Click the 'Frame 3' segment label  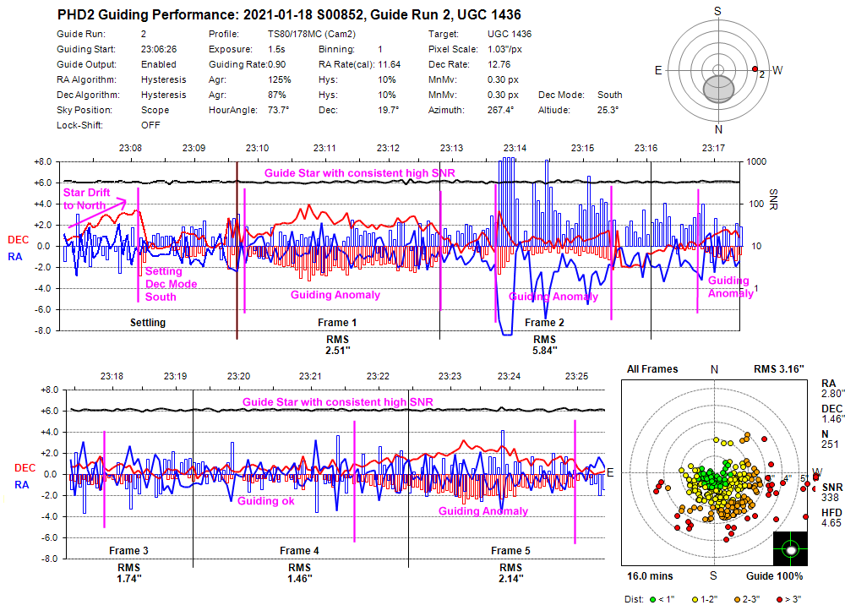[128, 550]
